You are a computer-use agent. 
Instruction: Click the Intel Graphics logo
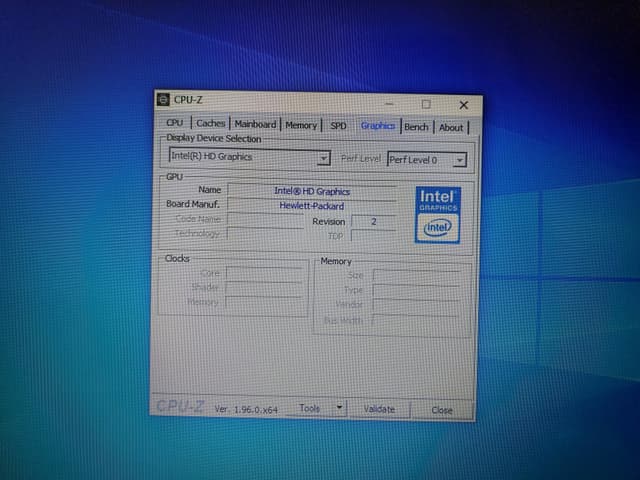437,212
